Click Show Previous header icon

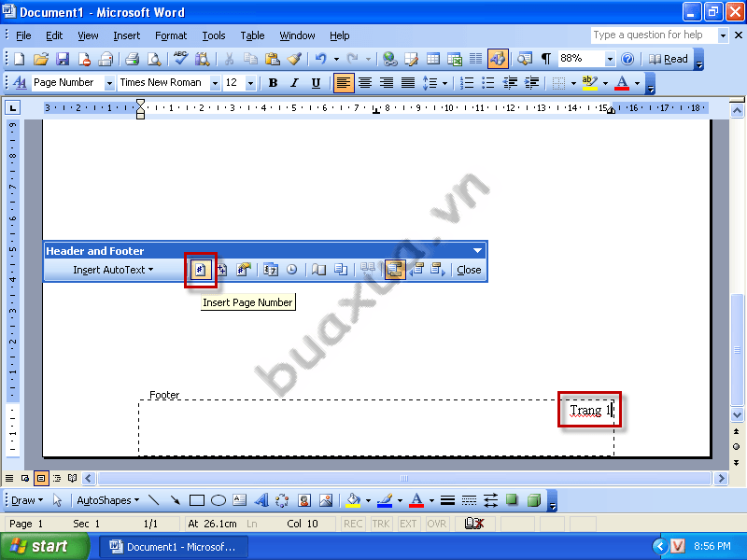click(417, 270)
